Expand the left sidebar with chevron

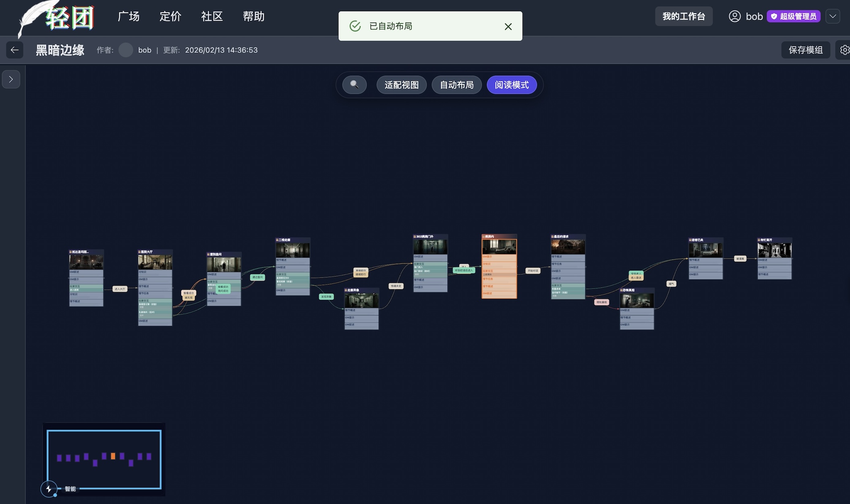click(x=11, y=79)
